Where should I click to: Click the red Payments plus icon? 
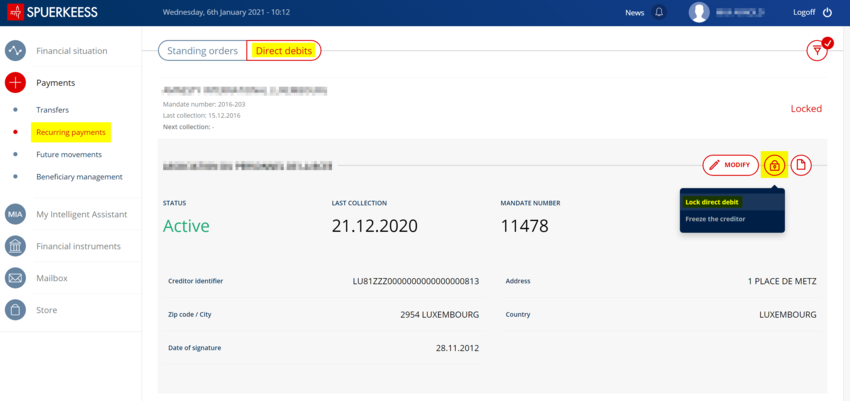coord(15,83)
